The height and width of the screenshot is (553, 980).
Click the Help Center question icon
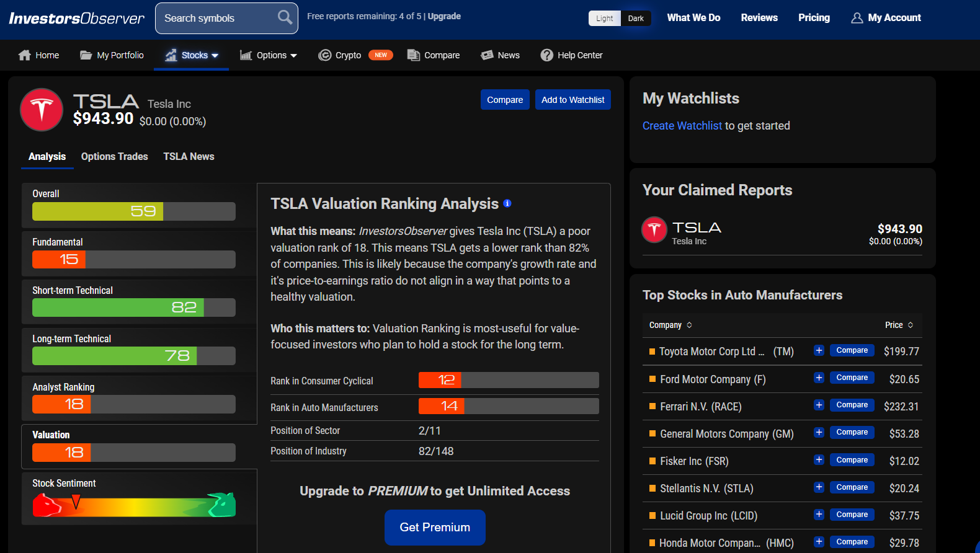[546, 55]
